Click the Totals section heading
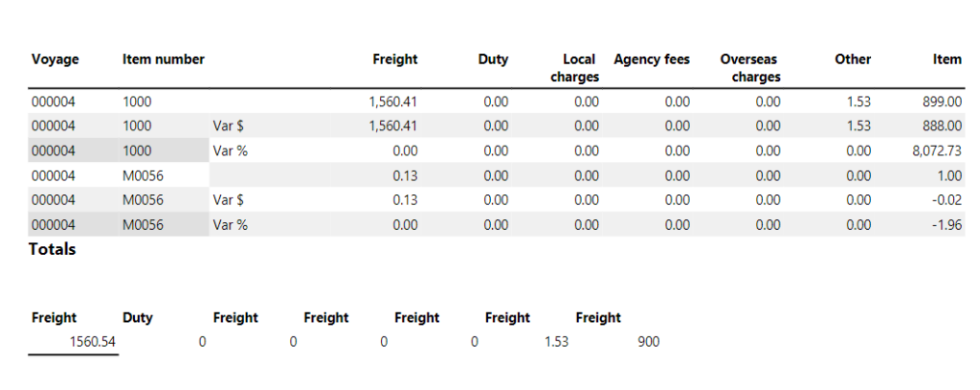 tap(53, 249)
